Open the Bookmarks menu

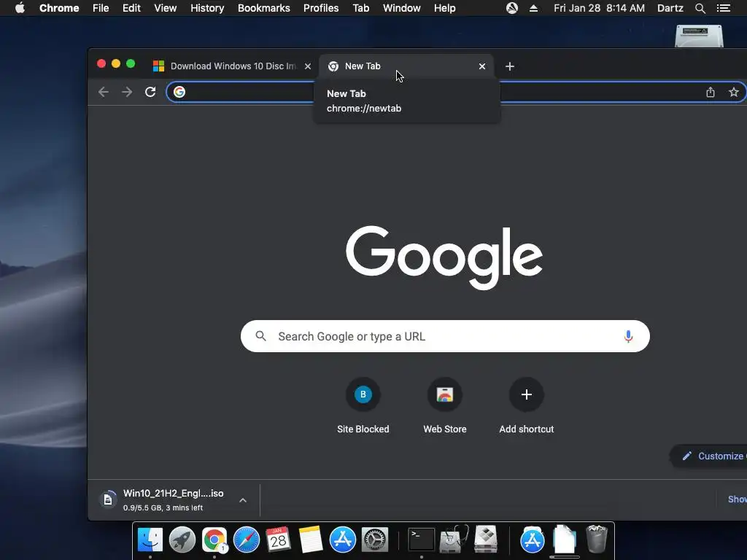tap(264, 8)
